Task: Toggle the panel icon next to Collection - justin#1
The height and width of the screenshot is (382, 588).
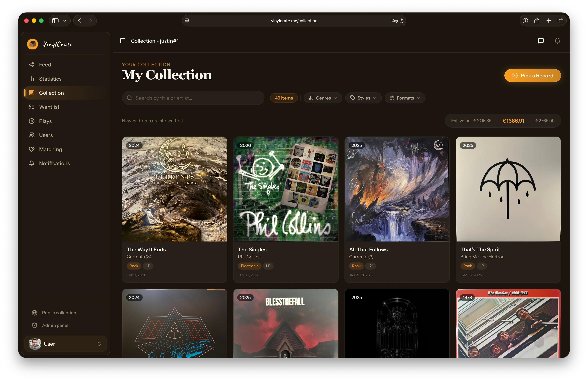Action: click(122, 41)
